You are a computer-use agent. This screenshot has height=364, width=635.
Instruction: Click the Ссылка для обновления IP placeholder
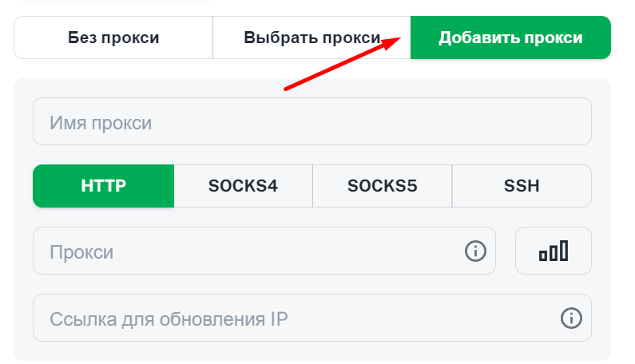pyautogui.click(x=169, y=319)
